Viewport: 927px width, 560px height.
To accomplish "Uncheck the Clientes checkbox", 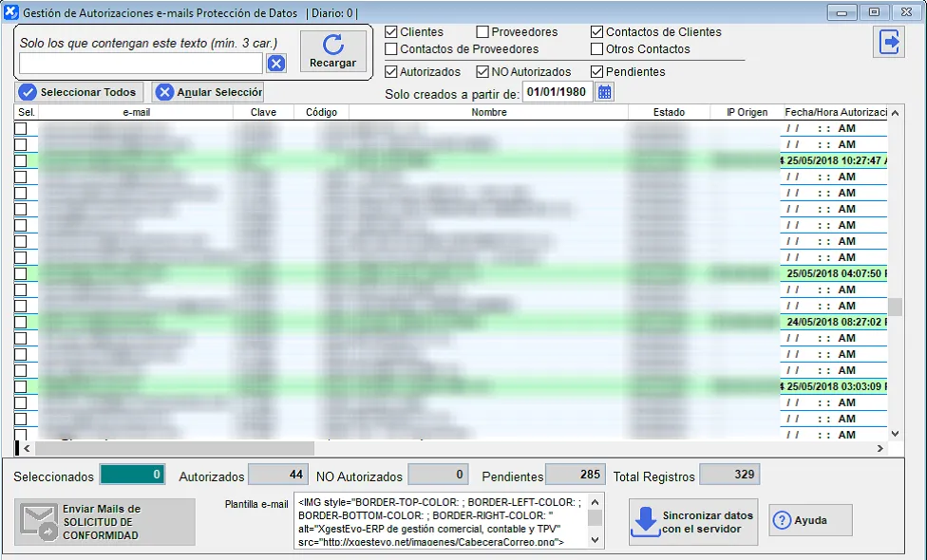I will click(391, 32).
